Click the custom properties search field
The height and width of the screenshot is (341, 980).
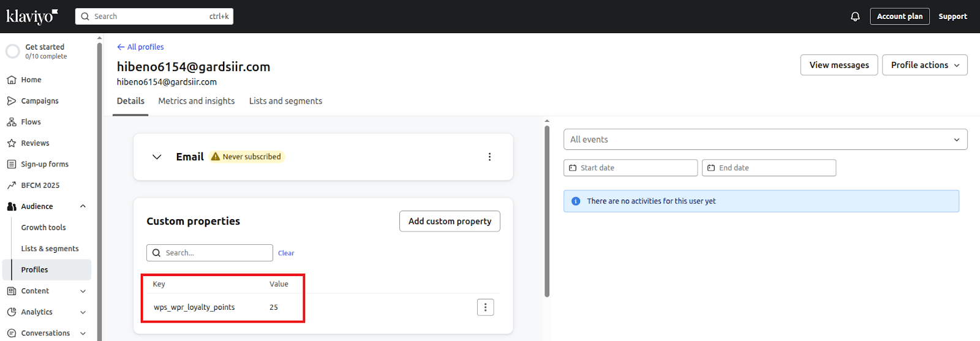tap(214, 253)
